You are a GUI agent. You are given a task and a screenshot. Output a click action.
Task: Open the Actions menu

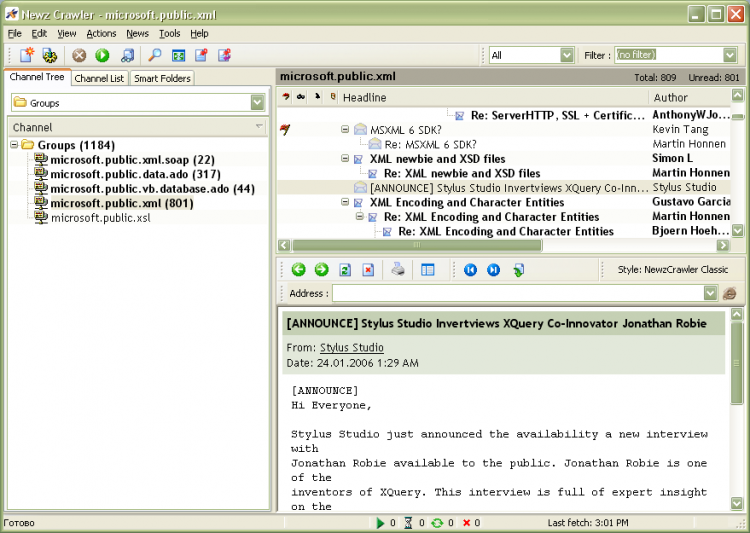[100, 33]
